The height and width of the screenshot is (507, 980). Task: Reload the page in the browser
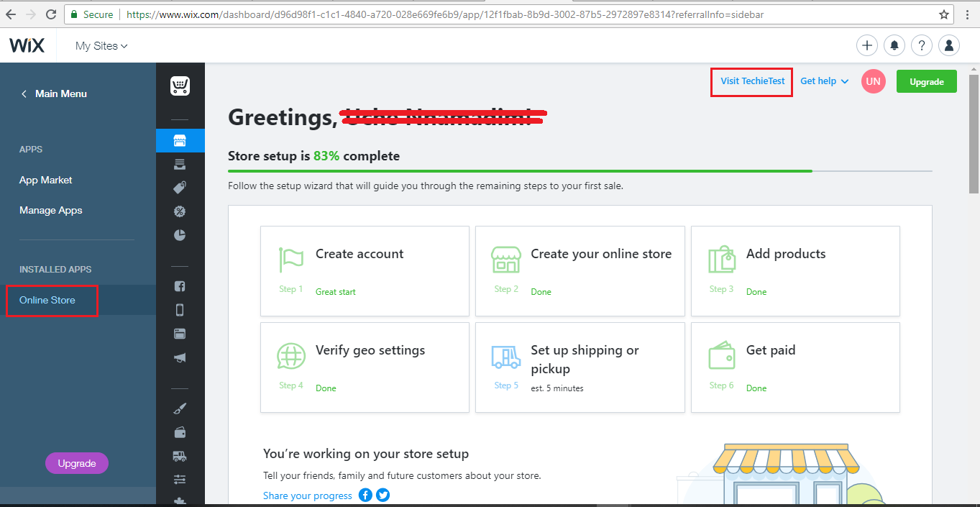(x=51, y=14)
